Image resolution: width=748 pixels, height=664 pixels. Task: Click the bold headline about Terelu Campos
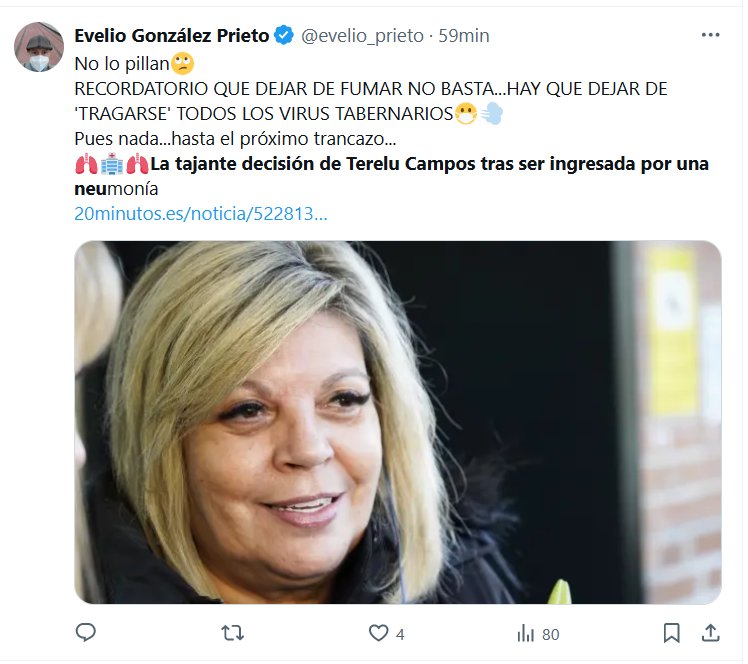(391, 176)
